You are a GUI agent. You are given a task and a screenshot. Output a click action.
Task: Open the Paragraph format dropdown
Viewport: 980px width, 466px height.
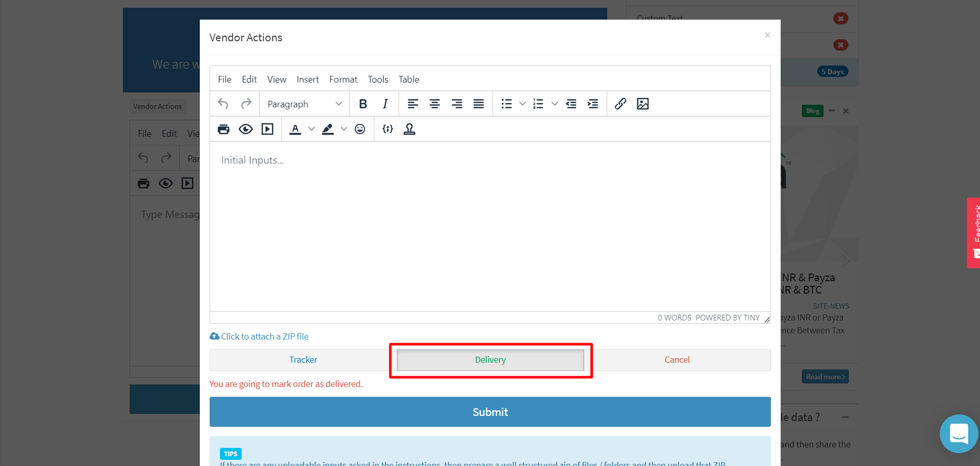pyautogui.click(x=304, y=104)
